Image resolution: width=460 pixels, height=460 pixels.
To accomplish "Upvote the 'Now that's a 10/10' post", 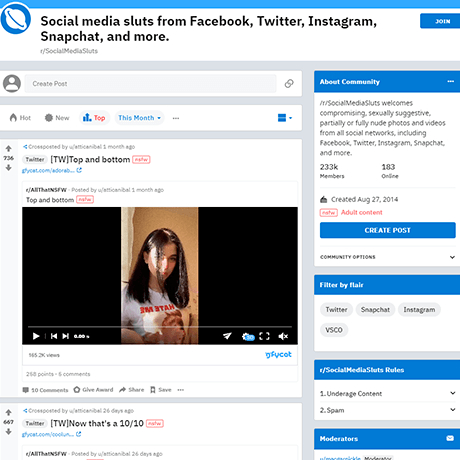I will (x=9, y=413).
